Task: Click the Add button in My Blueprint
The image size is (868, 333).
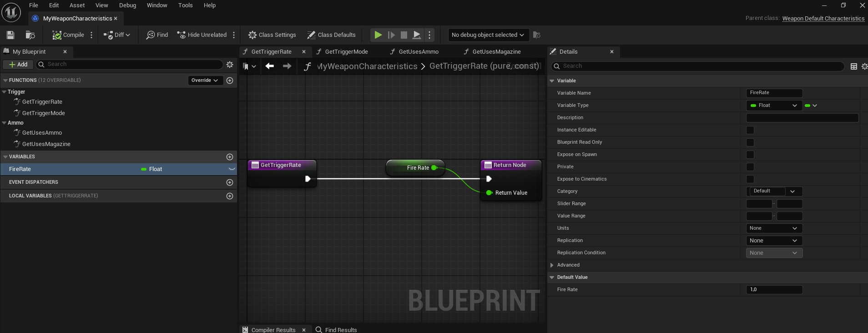Action: (18, 65)
